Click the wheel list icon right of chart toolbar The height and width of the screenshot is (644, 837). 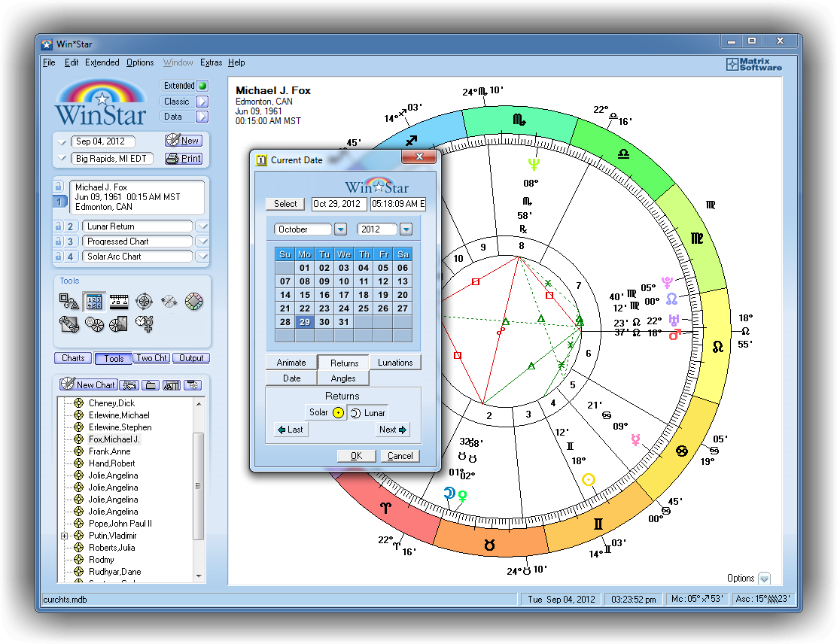[x=193, y=385]
